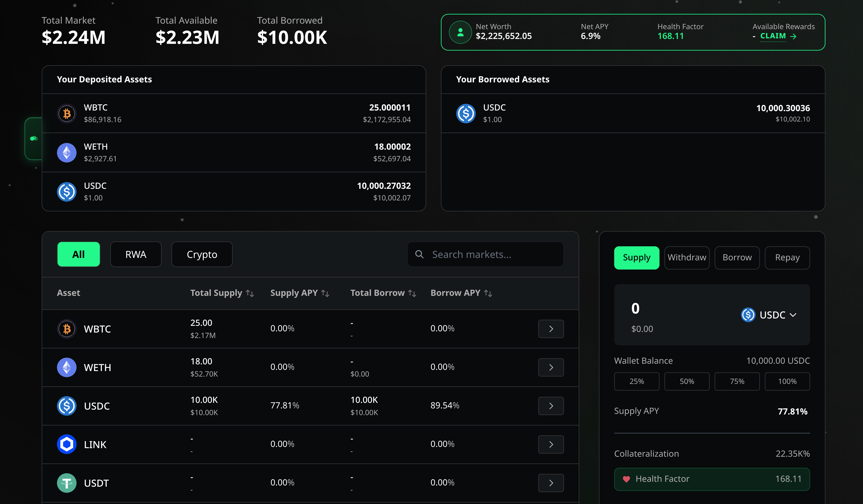Click the WETH icon in Deposited Assets
Image resolution: width=863 pixels, height=504 pixels.
coord(66,153)
